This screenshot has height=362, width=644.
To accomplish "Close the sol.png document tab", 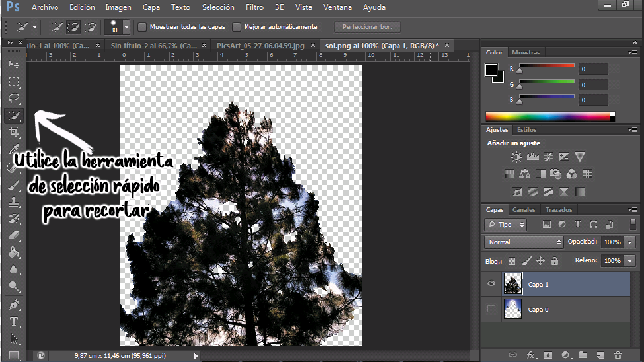I will point(447,45).
